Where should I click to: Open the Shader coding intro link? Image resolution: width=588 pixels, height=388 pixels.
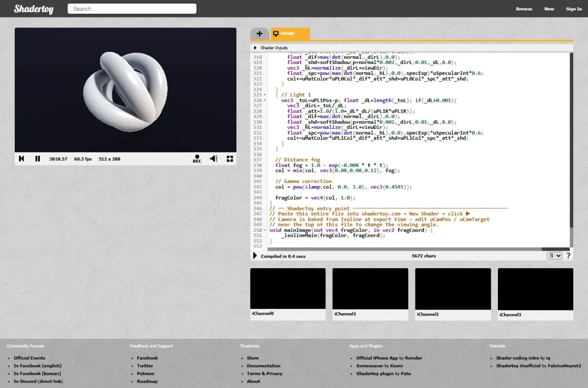[x=518, y=358]
